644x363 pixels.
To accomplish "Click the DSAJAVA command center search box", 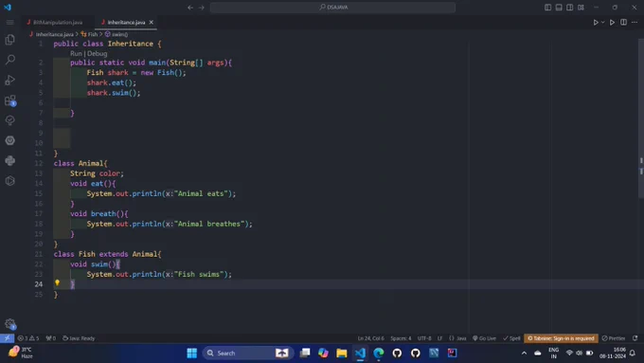I will click(x=332, y=8).
